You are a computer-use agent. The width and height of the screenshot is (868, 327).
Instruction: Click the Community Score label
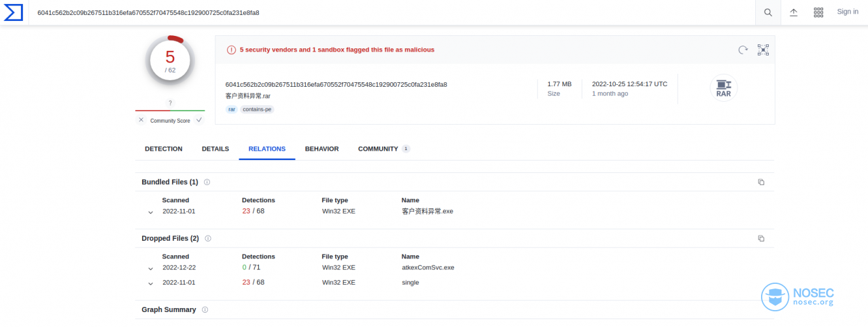click(170, 121)
